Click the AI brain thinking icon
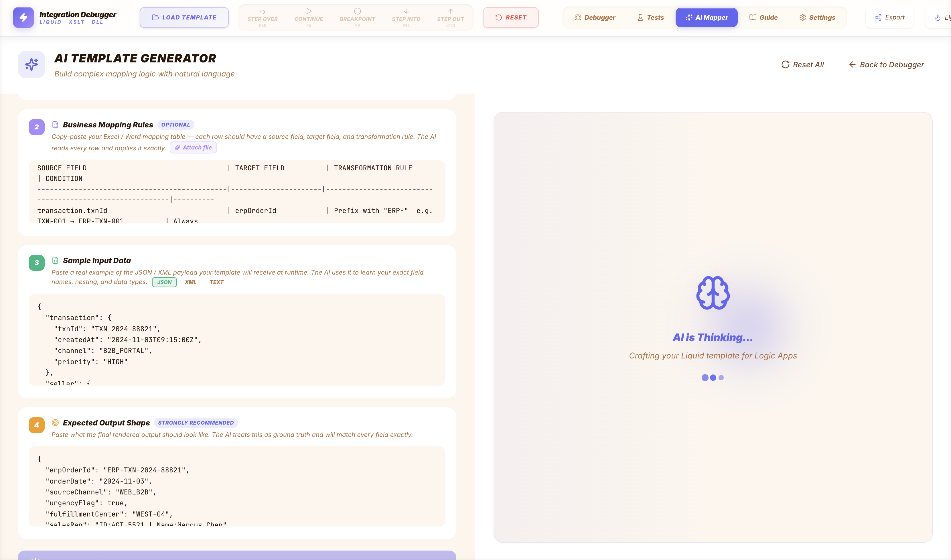Screen dimensions: 951x560 pyautogui.click(x=713, y=293)
